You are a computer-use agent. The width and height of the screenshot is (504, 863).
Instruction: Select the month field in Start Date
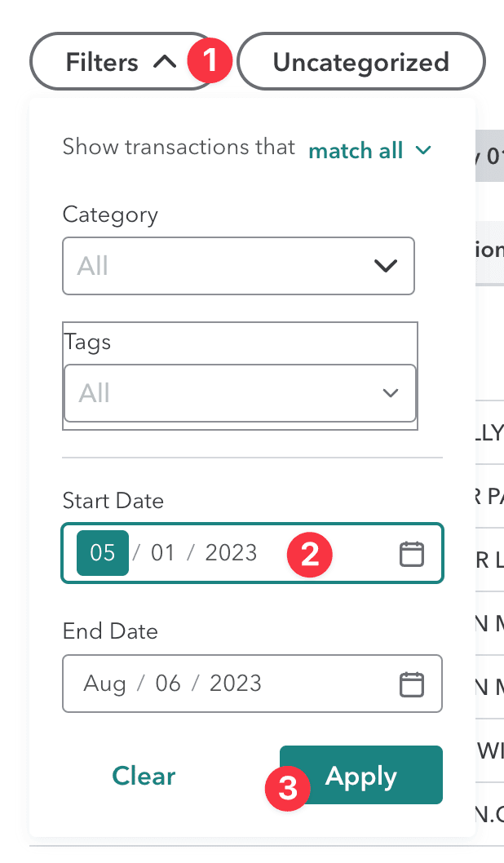point(103,553)
